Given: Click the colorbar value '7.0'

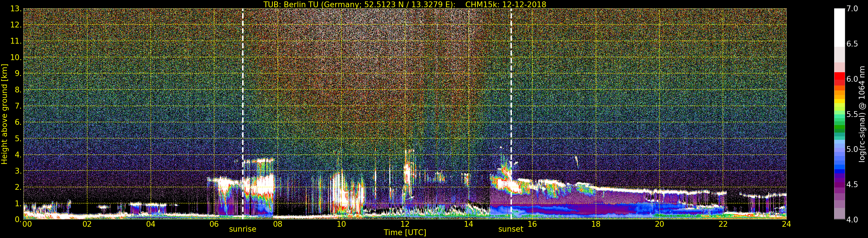Looking at the screenshot, I should (x=852, y=8).
